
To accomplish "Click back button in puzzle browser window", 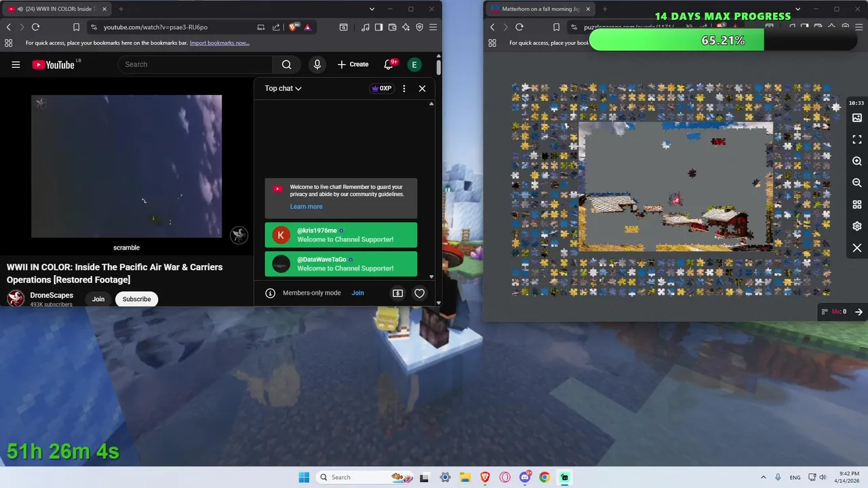I will [x=492, y=27].
